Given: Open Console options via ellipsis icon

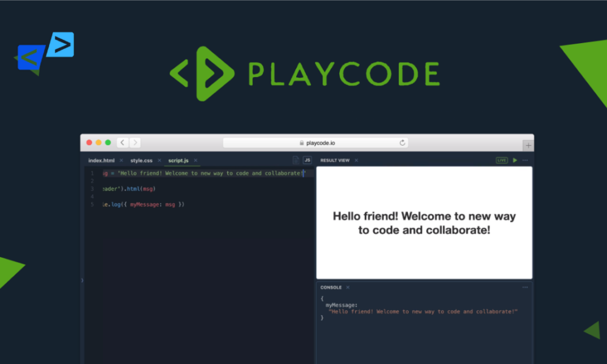Looking at the screenshot, I should coord(524,287).
